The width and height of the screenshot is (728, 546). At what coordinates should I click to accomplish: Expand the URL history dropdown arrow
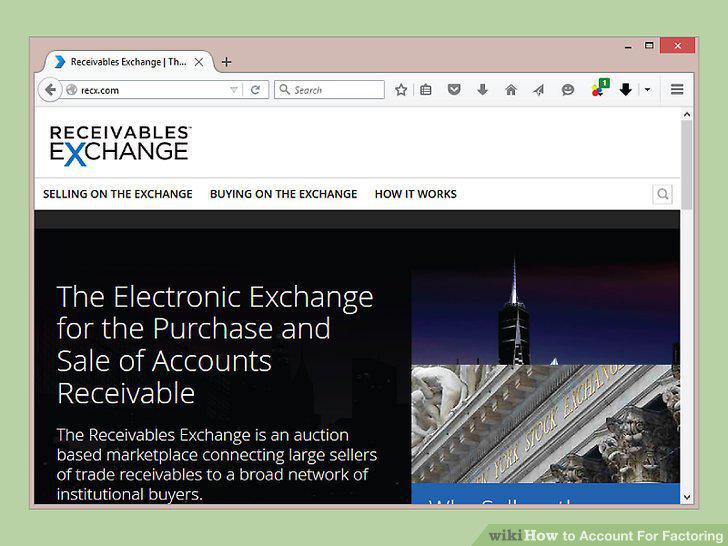click(x=234, y=90)
